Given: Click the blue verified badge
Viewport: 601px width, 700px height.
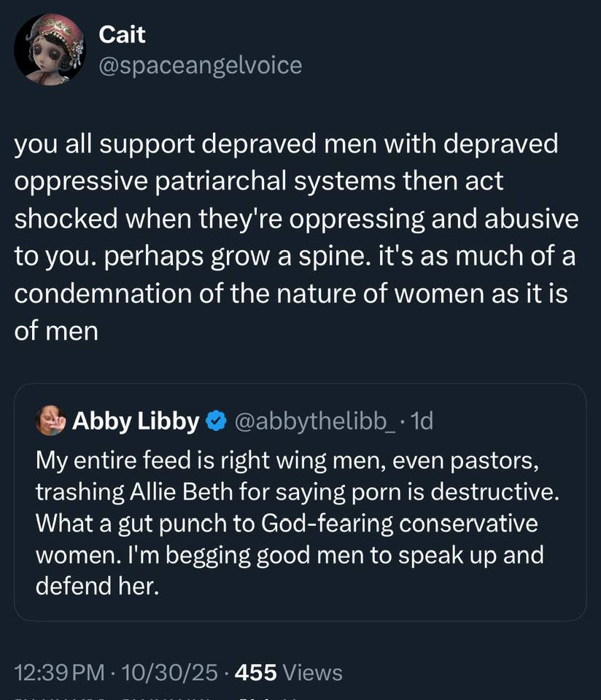Looking at the screenshot, I should [216, 421].
